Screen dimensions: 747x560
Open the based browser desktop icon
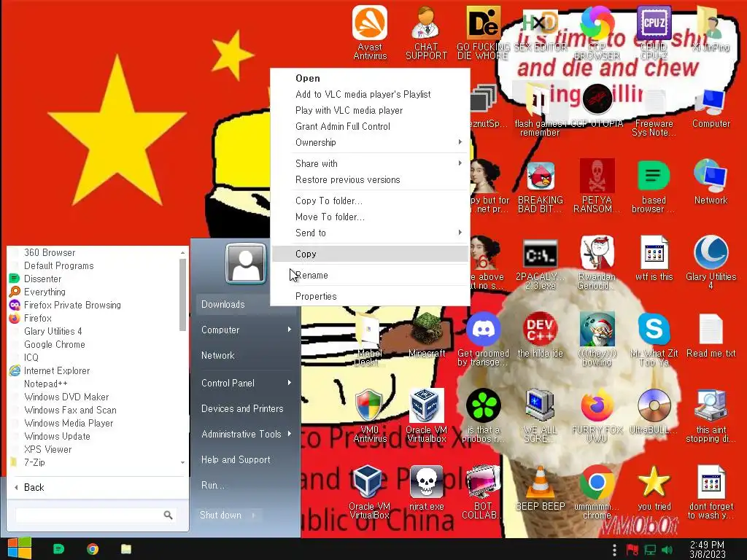(x=654, y=186)
